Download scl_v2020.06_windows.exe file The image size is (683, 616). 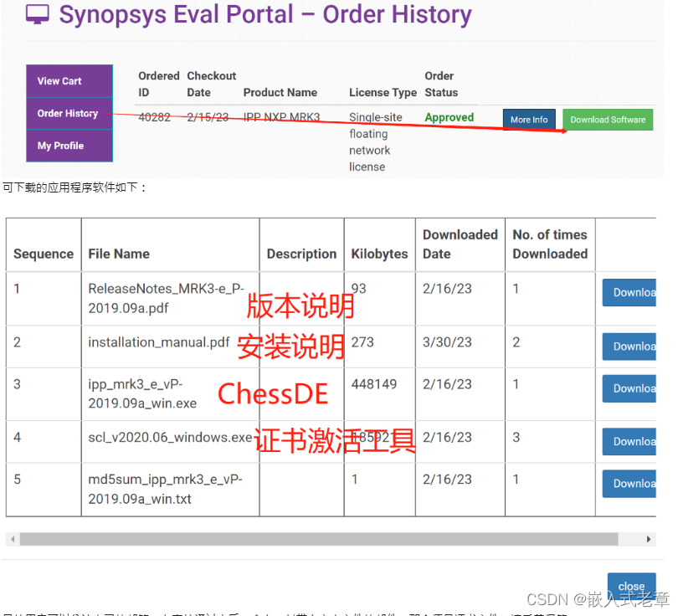coord(629,441)
